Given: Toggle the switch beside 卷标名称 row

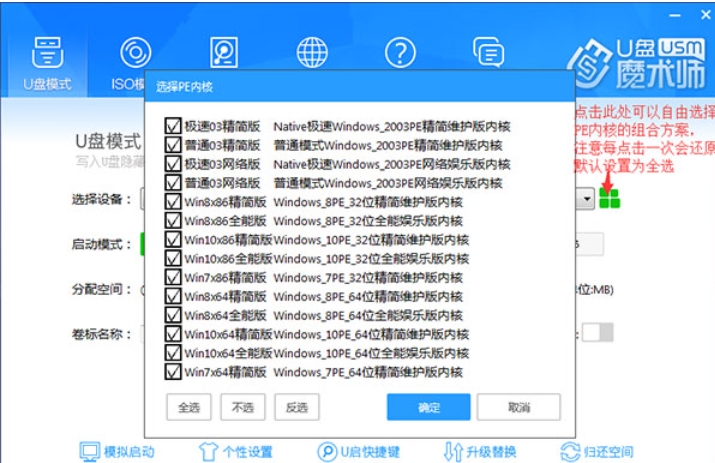Looking at the screenshot, I should (598, 333).
